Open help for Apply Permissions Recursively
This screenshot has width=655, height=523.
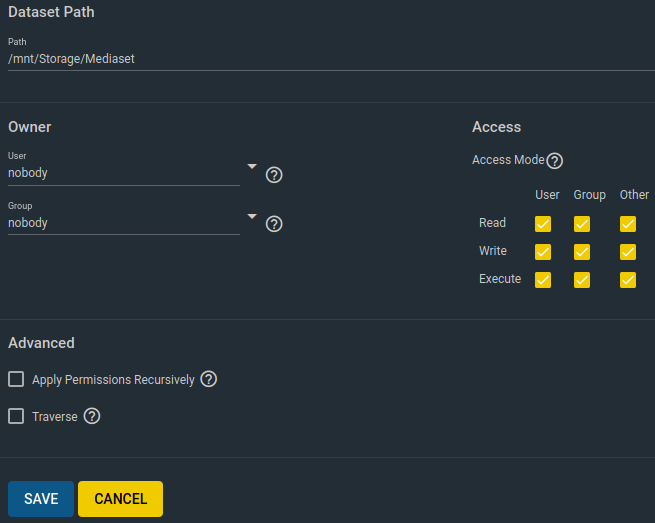pyautogui.click(x=208, y=379)
